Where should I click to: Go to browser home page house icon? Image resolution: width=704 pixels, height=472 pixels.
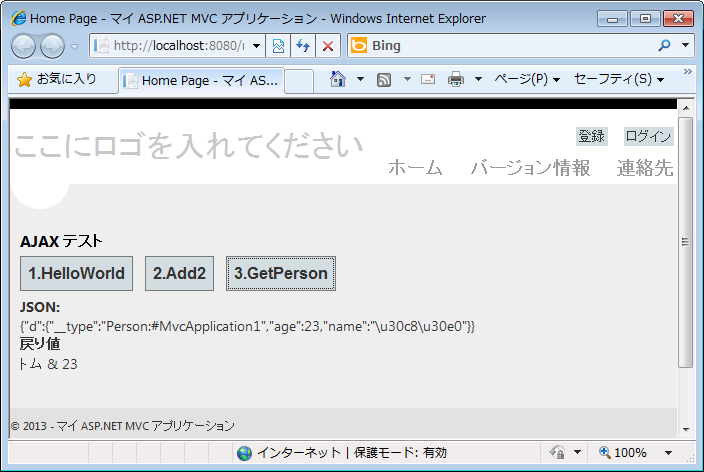[338, 79]
